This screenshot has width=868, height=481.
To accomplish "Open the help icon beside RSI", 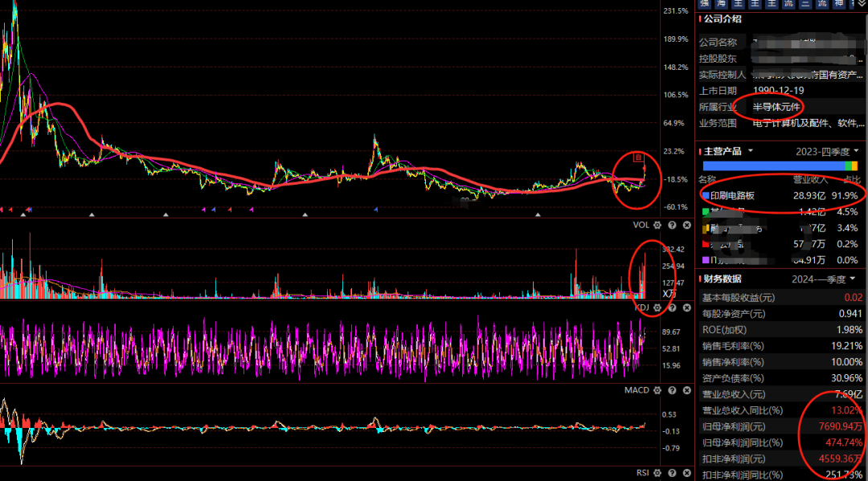I will click(672, 473).
